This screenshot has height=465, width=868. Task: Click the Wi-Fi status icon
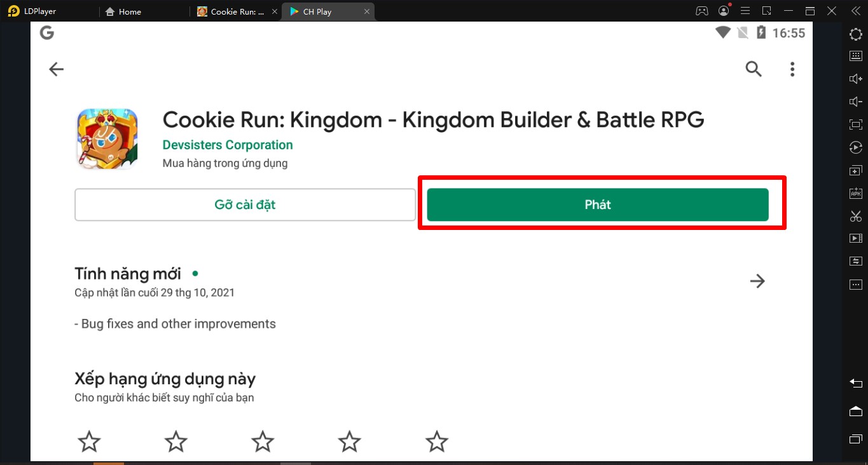click(722, 32)
